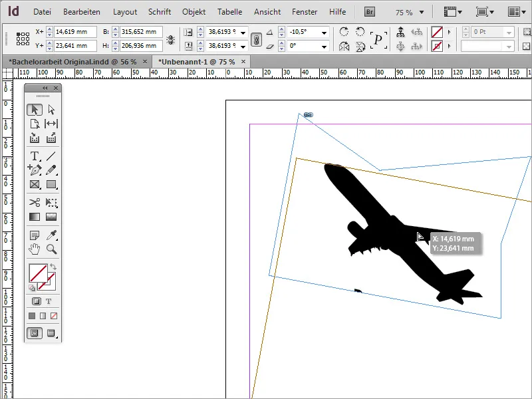Image resolution: width=532 pixels, height=399 pixels.
Task: Toggle formatting affects container
Action: coord(36,301)
